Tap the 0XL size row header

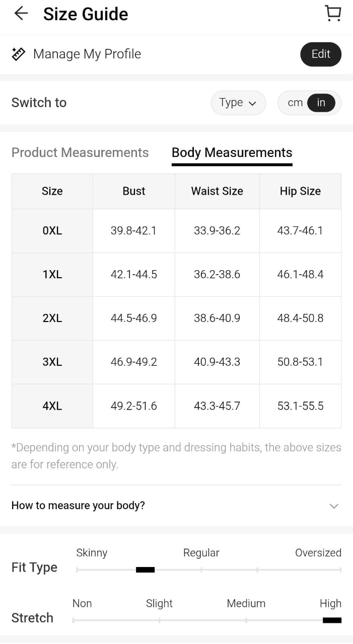click(x=52, y=230)
